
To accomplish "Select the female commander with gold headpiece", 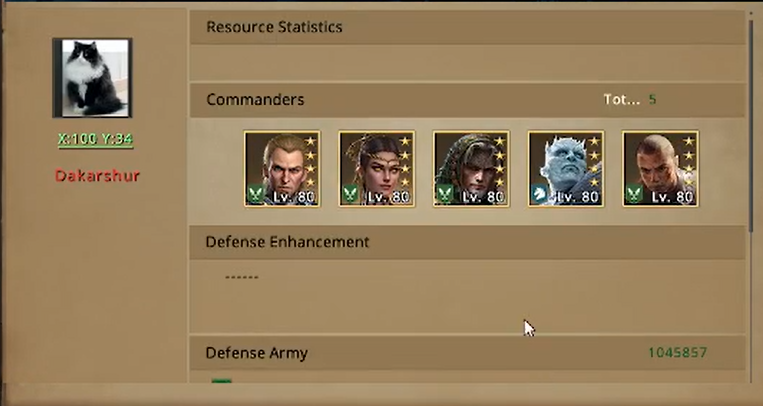I will pos(377,168).
